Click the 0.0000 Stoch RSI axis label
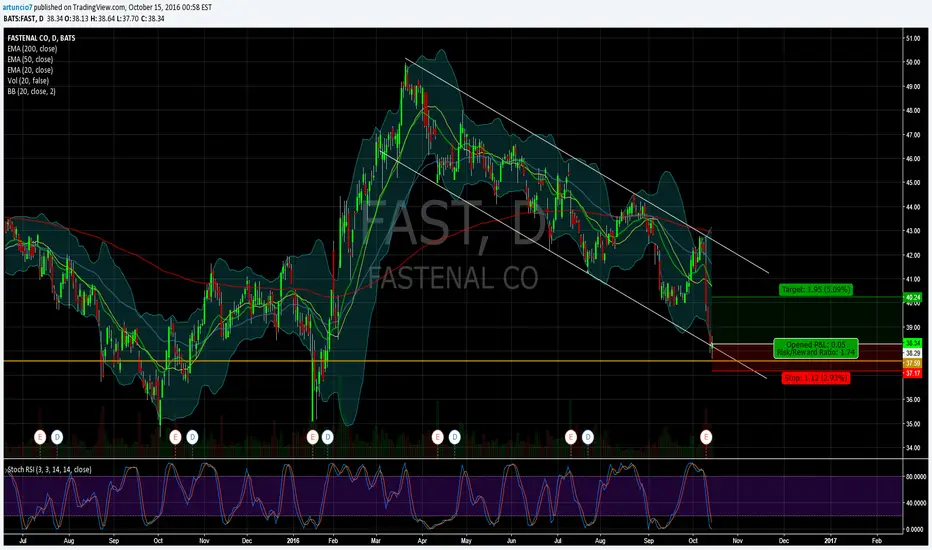The width and height of the screenshot is (932, 550). tap(915, 529)
